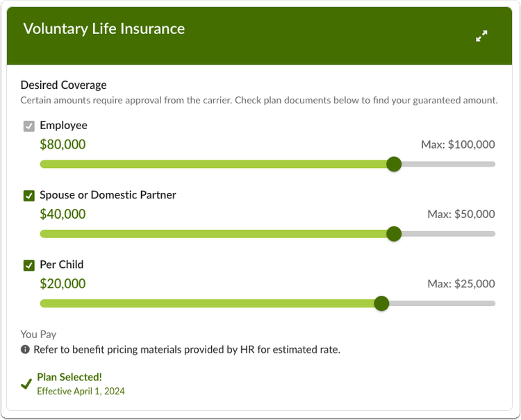The height and width of the screenshot is (420, 521).
Task: Click the green Plan Selected checkmark icon
Action: tap(26, 384)
